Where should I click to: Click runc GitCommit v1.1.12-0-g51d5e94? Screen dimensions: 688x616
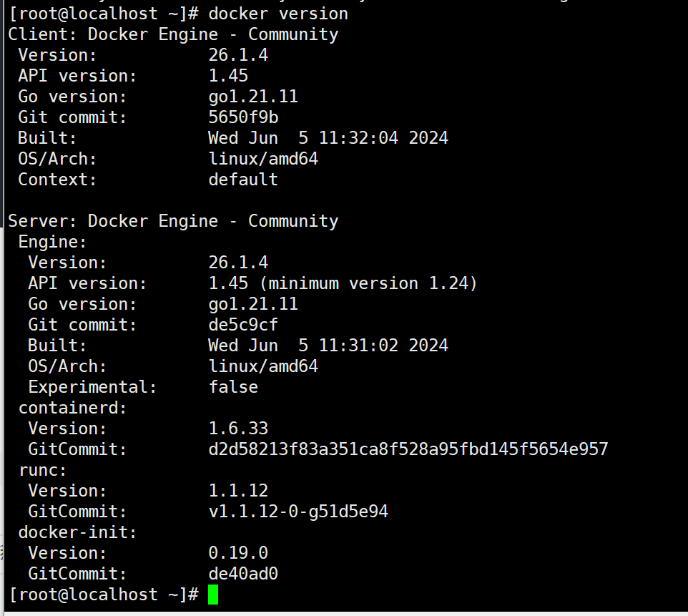point(298,511)
